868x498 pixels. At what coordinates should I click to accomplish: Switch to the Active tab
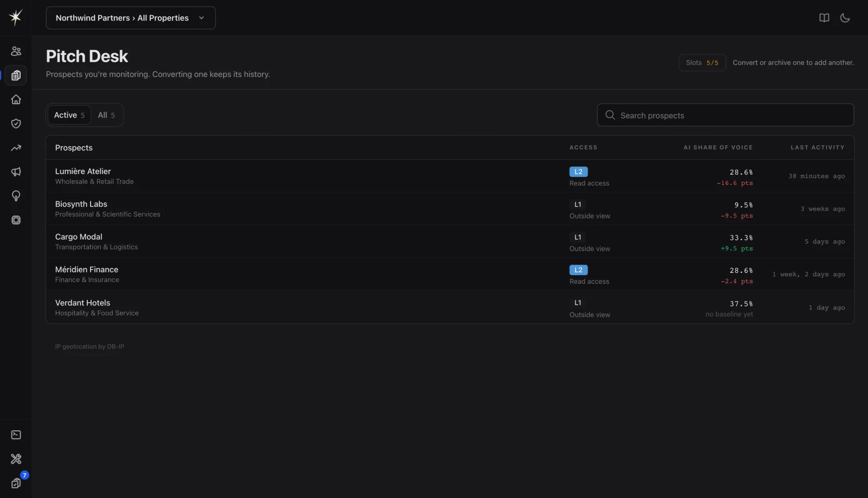pyautogui.click(x=69, y=115)
